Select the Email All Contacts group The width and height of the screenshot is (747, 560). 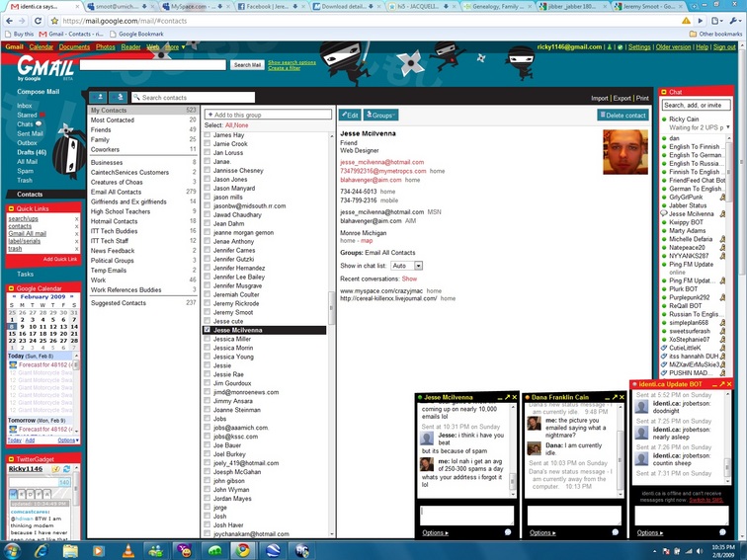tap(117, 192)
